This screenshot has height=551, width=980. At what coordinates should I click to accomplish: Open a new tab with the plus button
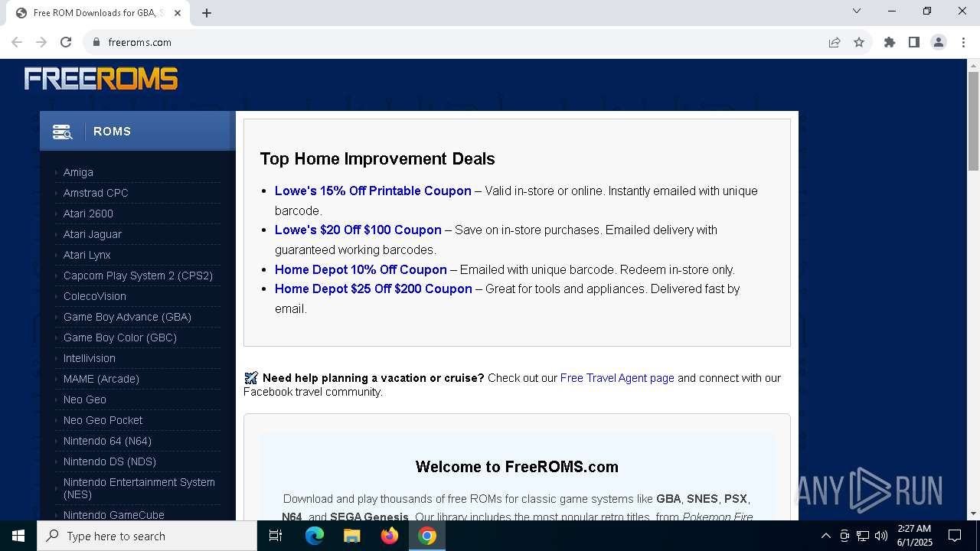207,13
